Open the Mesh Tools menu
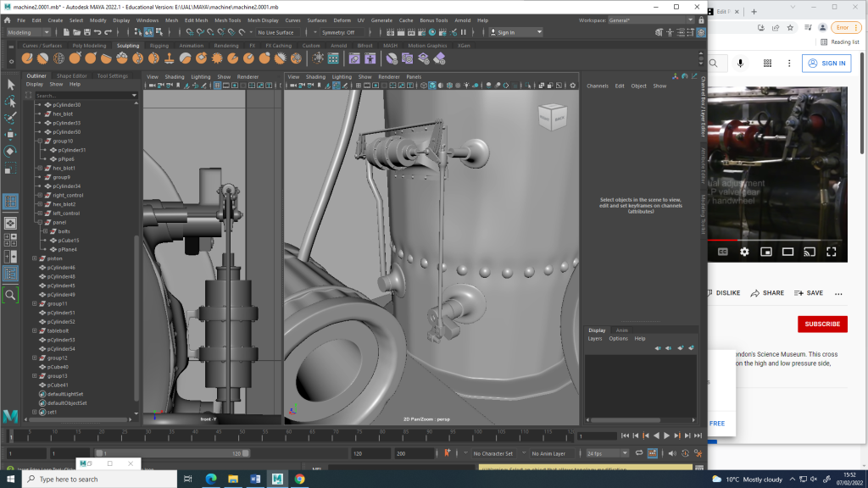 (227, 19)
